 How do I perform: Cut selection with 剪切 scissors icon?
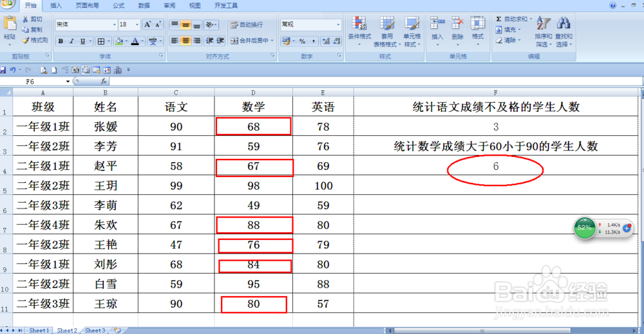(x=32, y=19)
